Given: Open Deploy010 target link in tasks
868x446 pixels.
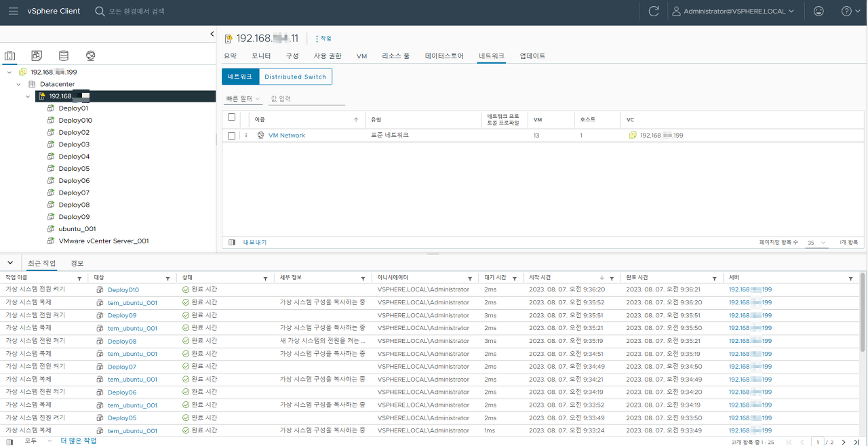Looking at the screenshot, I should tap(123, 290).
